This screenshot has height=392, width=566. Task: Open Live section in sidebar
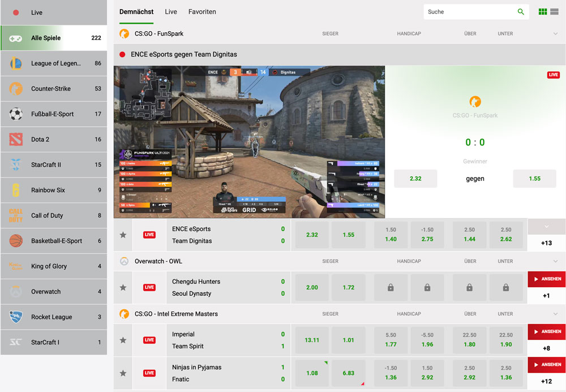[54, 12]
